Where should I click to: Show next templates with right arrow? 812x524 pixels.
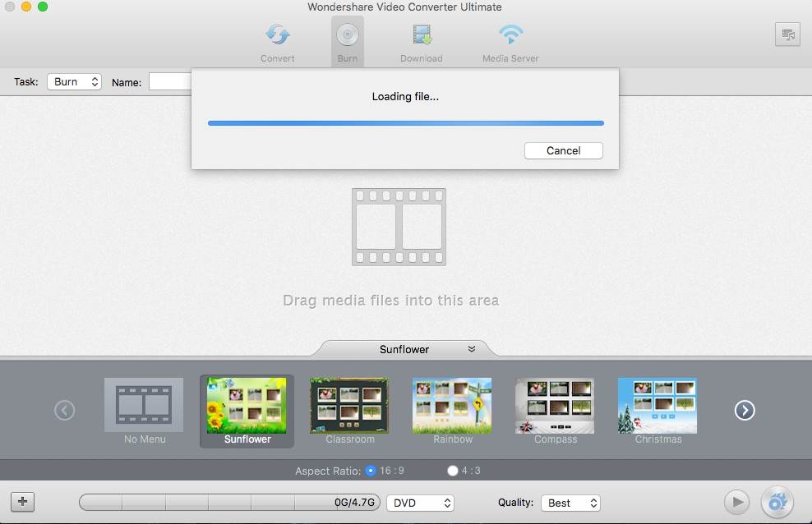(x=745, y=410)
